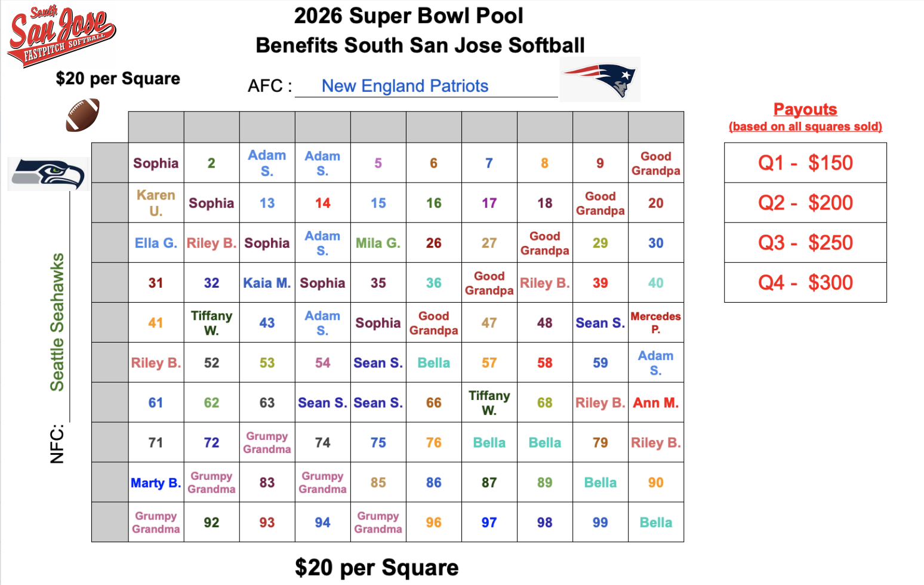Image resolution: width=924 pixels, height=585 pixels.
Task: Select the Mercedes P. square
Action: tap(655, 323)
